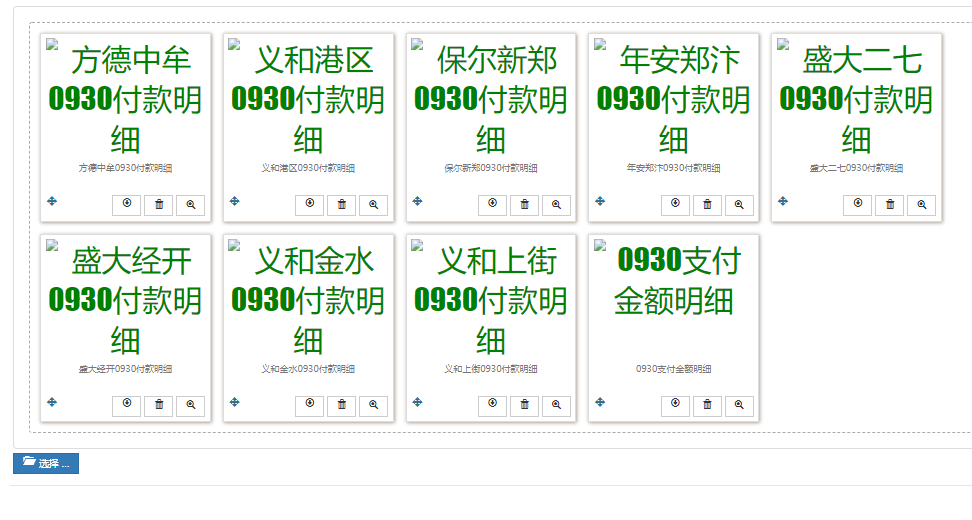Screen dimensions: 972x520
Task: Click move handle on 义和金水 card
Action: (x=235, y=402)
